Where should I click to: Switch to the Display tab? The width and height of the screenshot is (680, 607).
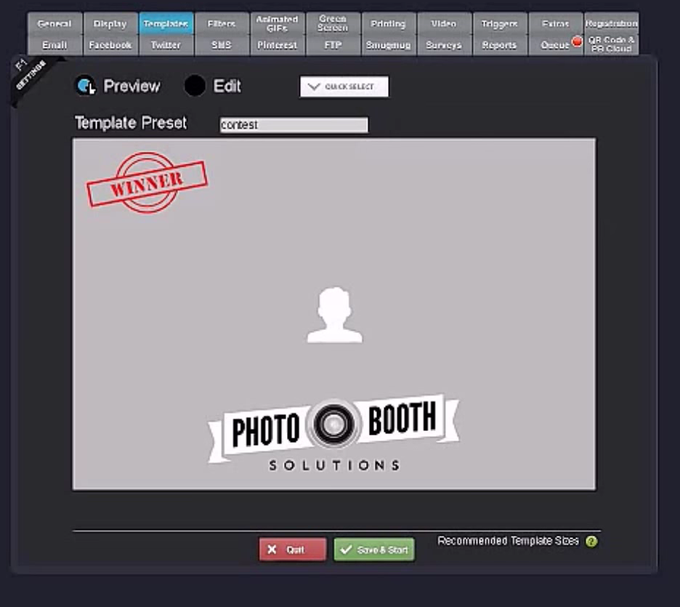click(110, 23)
